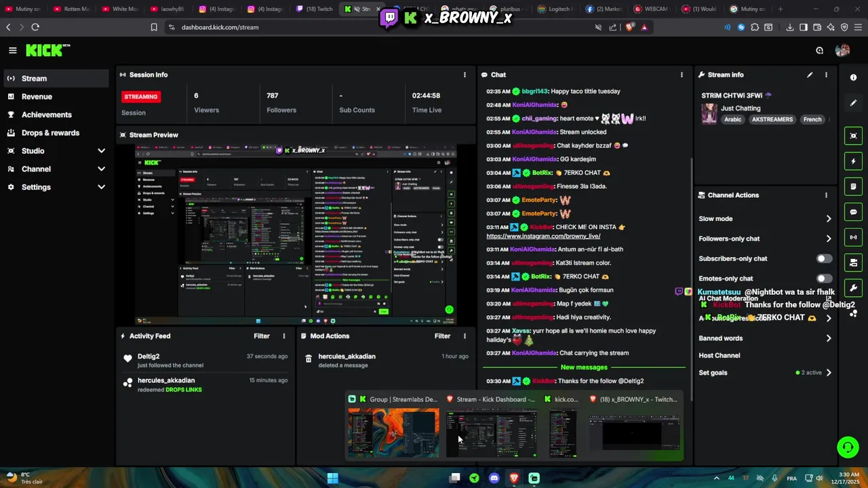The image size is (868, 488).
Task: Click the French stream tag
Action: coord(812,119)
